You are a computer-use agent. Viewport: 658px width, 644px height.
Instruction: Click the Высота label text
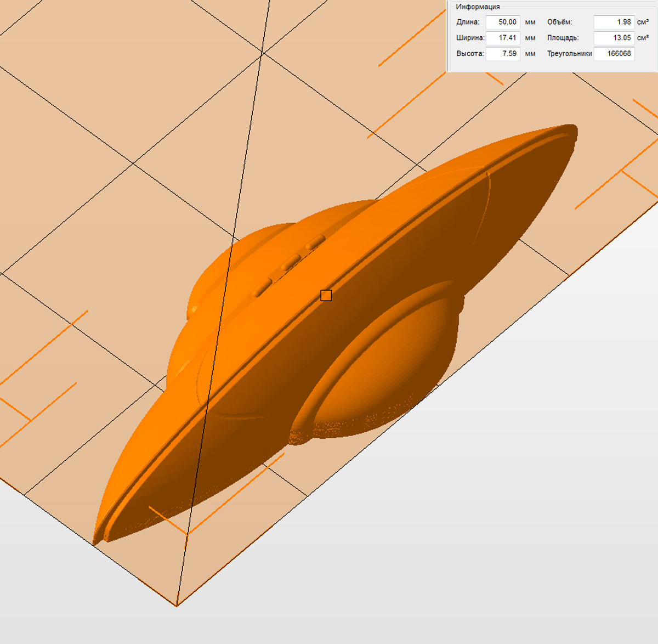click(470, 54)
